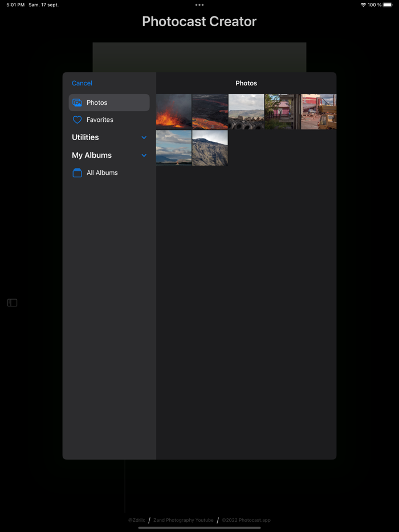Screen dimensions: 399x532
Task: Select the erupting volcano fire photo
Action: coord(174,112)
